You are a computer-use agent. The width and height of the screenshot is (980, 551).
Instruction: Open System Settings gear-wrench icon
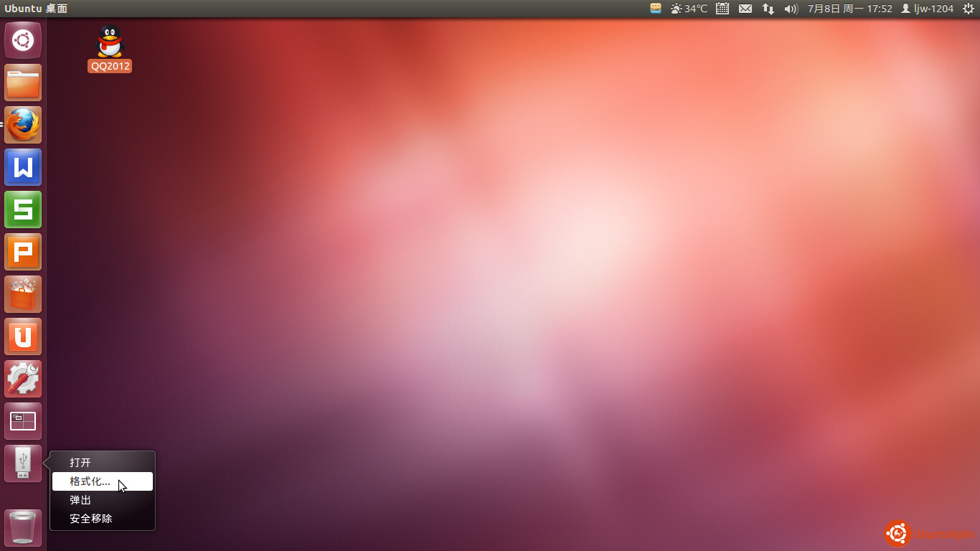coord(23,379)
